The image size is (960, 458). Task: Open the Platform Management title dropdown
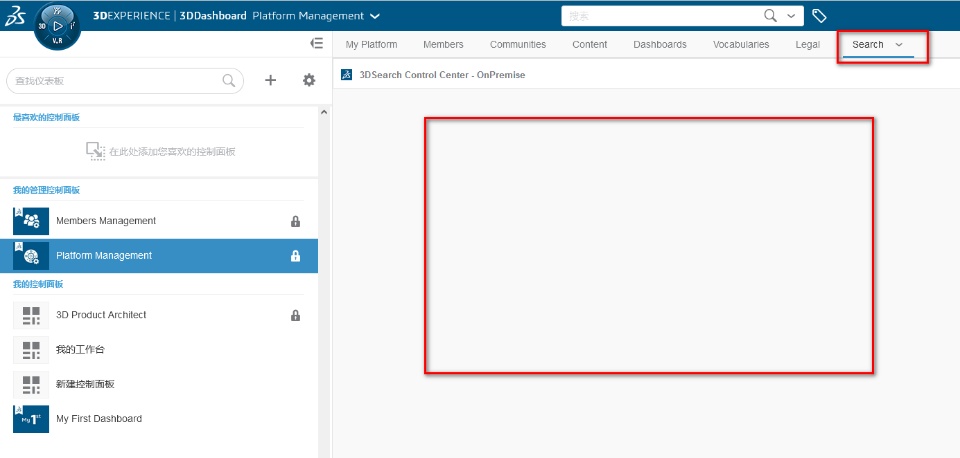pos(375,17)
